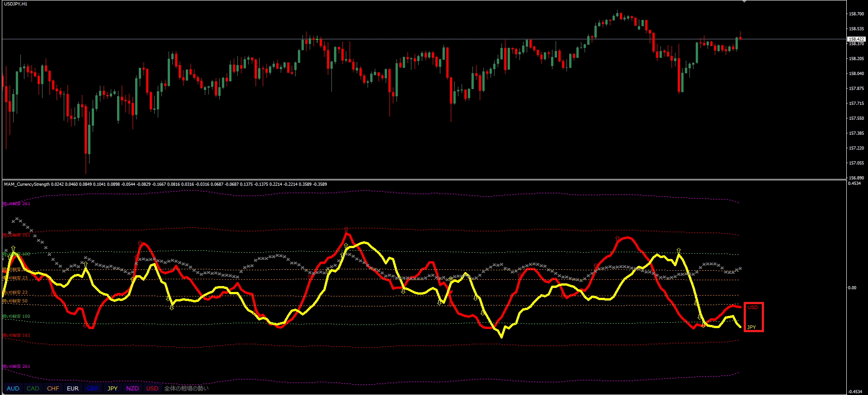Click the 0.00 indicator scale value
Screen dimensions: 868x395
(852, 288)
